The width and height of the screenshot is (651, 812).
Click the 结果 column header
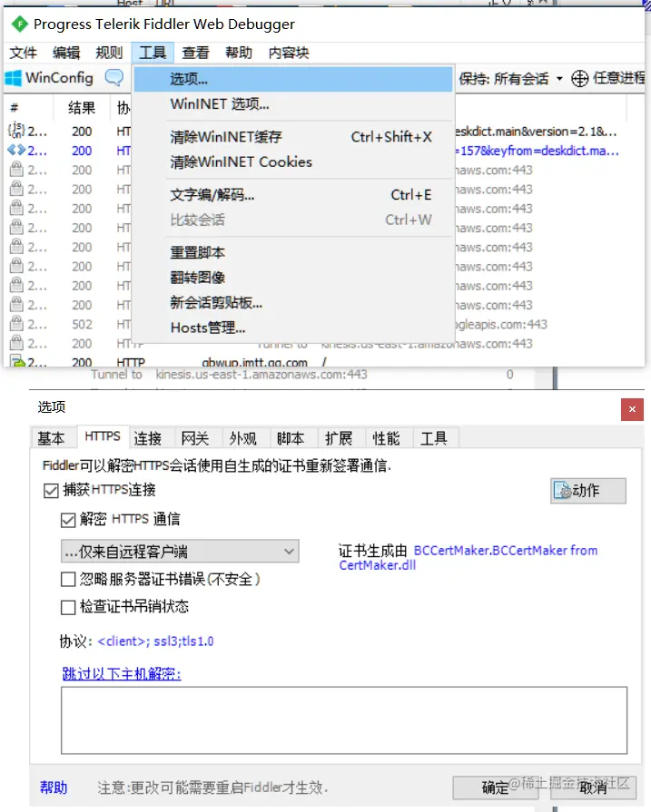(82, 108)
